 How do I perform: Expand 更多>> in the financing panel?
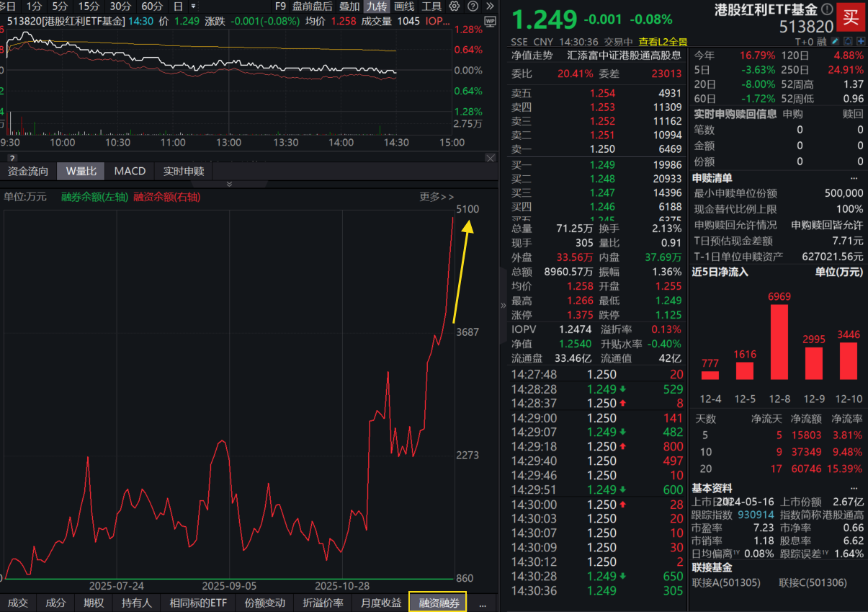coord(437,196)
